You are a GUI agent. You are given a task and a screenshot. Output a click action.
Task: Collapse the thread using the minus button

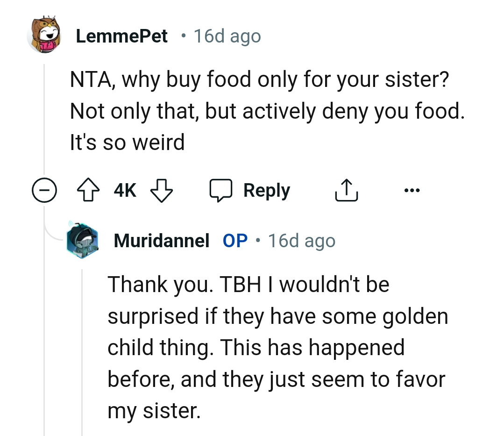44,190
